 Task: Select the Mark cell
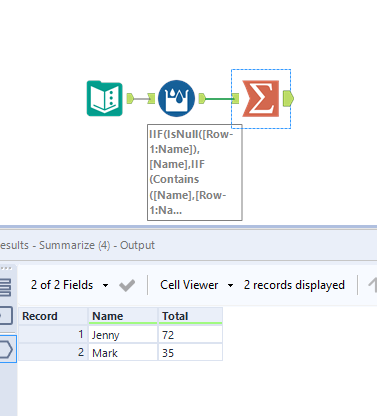(123, 353)
